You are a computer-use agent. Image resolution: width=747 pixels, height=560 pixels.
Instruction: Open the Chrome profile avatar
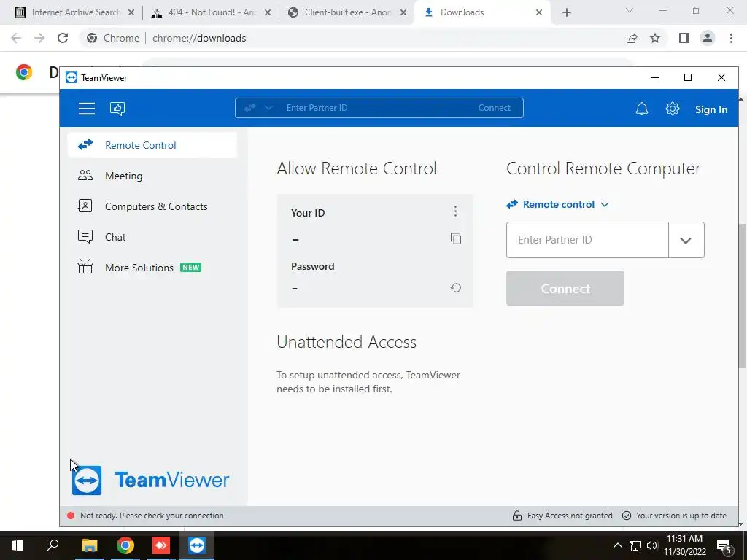click(708, 38)
